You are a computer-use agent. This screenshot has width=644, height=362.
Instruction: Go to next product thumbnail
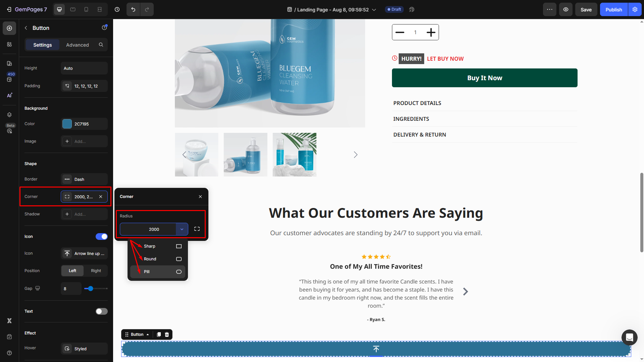click(x=356, y=155)
